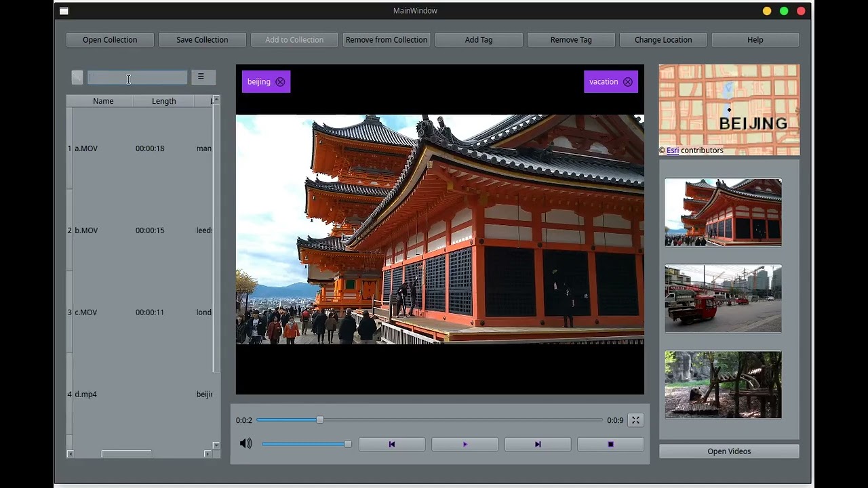Viewport: 868px width, 488px height.
Task: Click the vacation tag chip
Action: pos(610,82)
